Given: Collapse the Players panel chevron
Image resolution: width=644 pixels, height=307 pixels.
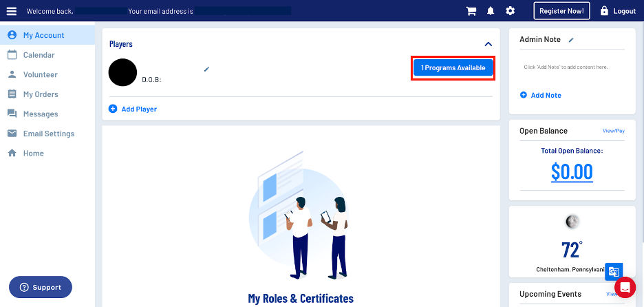Looking at the screenshot, I should (488, 44).
